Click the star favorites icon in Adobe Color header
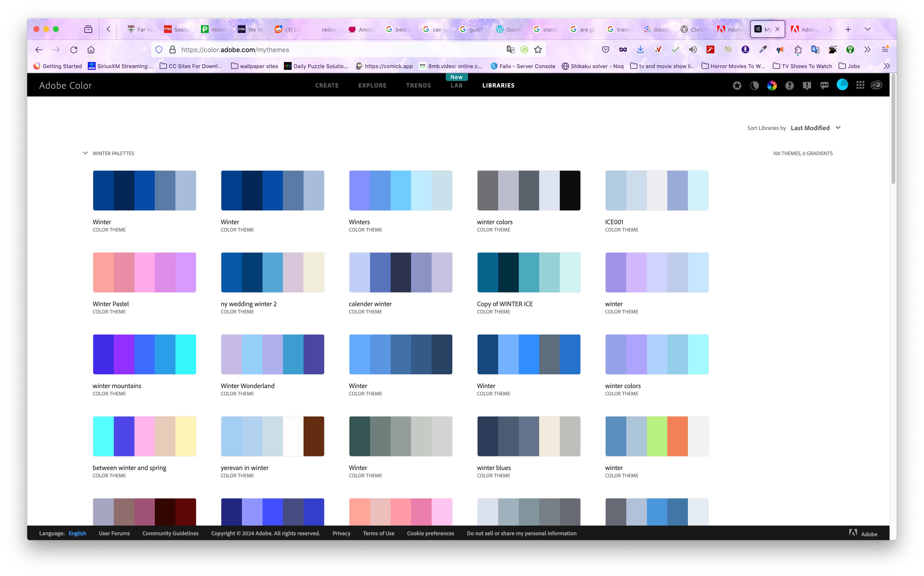 pos(737,86)
